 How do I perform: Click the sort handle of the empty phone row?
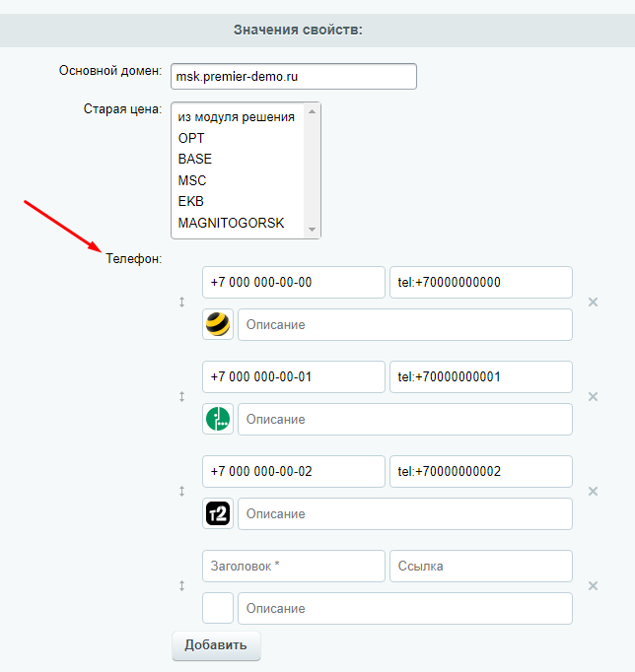(x=181, y=586)
